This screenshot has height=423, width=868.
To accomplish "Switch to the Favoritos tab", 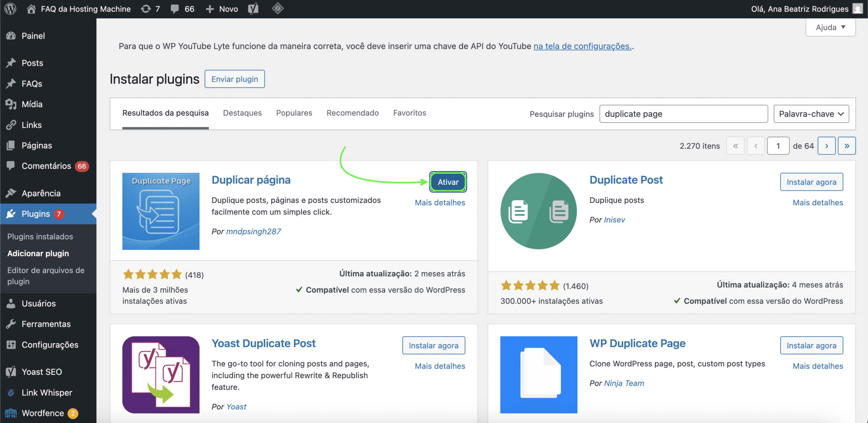I will 410,113.
